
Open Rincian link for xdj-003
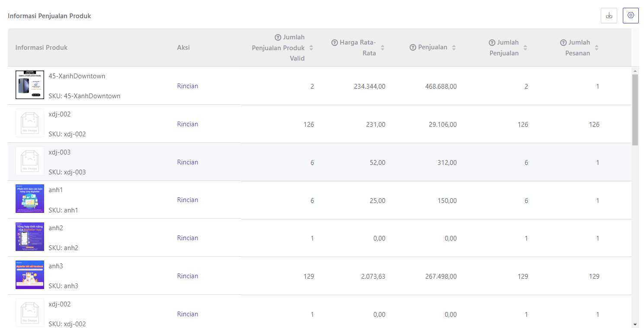click(x=188, y=162)
